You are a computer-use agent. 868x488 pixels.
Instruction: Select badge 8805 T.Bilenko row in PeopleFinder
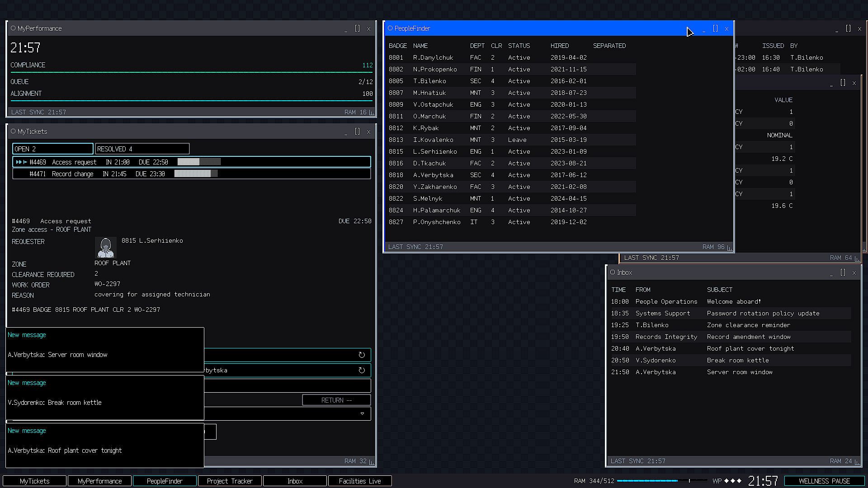pyautogui.click(x=512, y=81)
